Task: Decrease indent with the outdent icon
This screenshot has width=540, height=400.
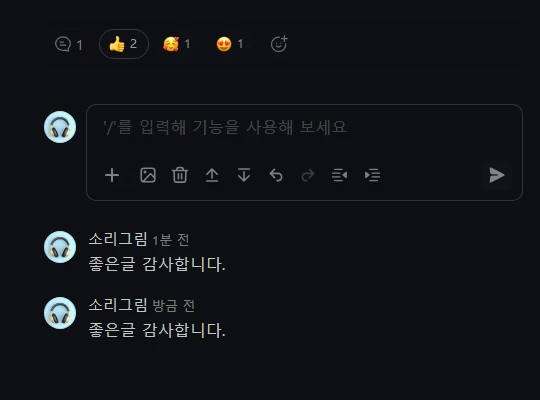Action: coord(340,175)
